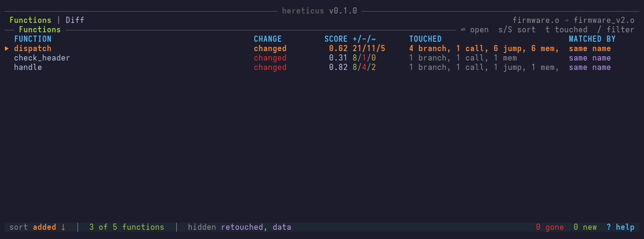Click the row selection arrow marker
644x239 pixels.
[7, 48]
